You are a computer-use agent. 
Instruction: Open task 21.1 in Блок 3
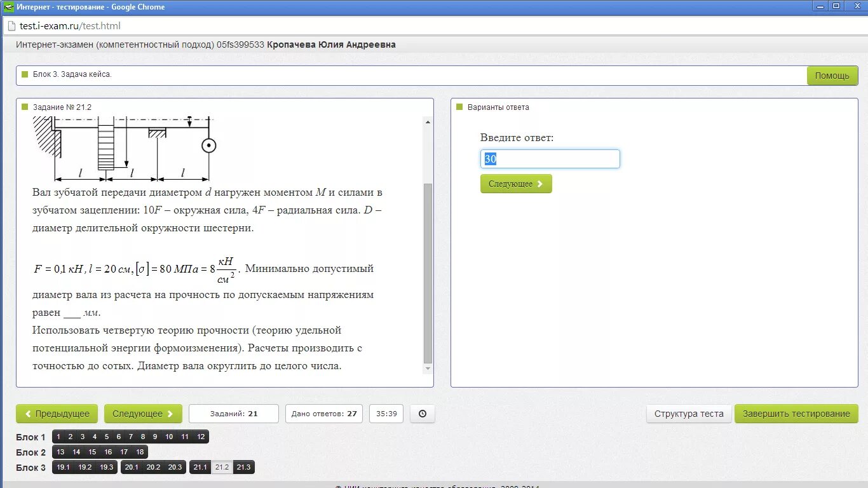coord(200,467)
